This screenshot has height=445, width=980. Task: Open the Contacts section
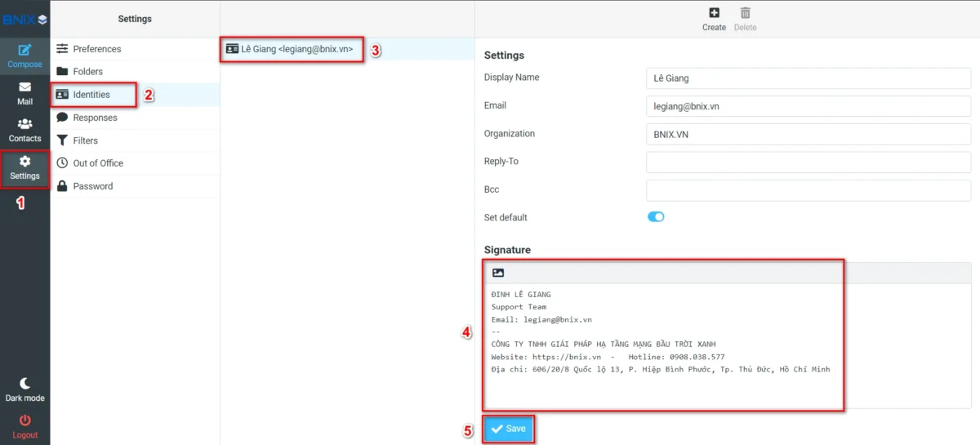[x=24, y=131]
